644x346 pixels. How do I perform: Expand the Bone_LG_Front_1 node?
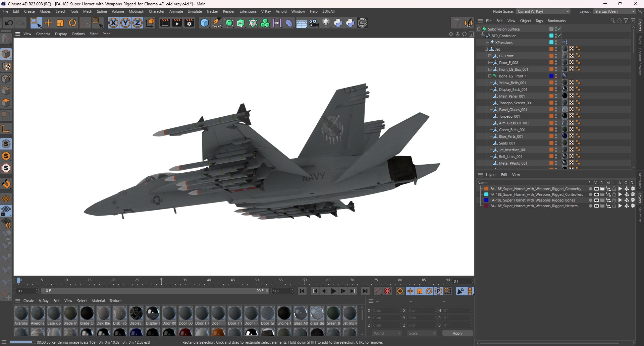pyautogui.click(x=490, y=76)
